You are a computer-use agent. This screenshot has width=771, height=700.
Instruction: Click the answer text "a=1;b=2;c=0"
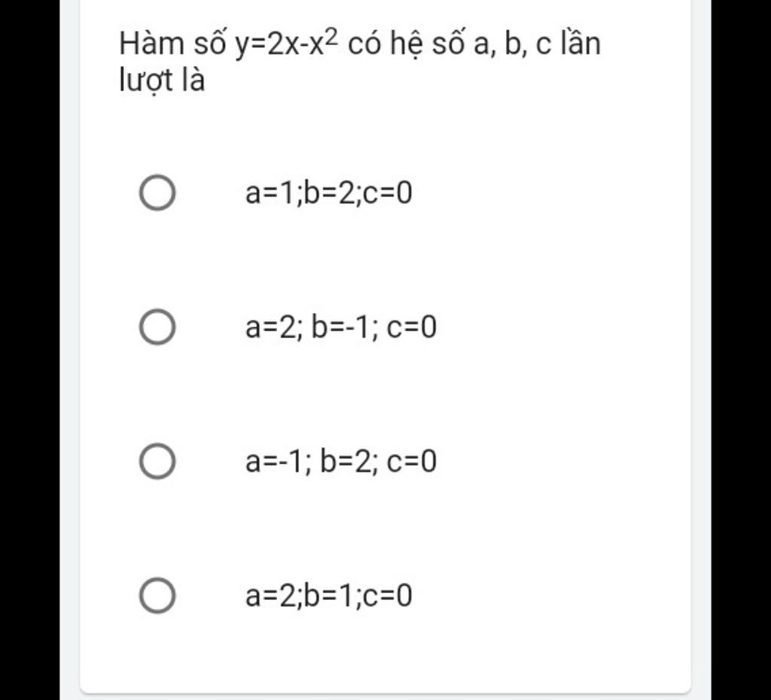(x=328, y=194)
